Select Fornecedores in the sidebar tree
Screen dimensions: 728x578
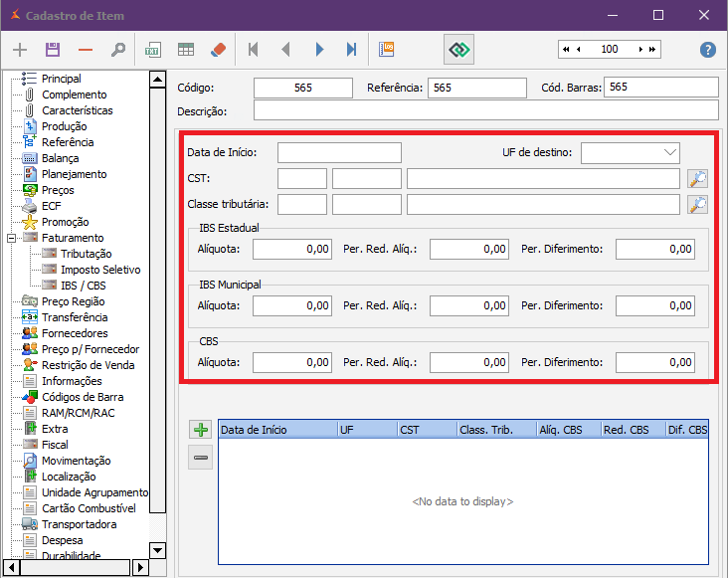point(75,333)
